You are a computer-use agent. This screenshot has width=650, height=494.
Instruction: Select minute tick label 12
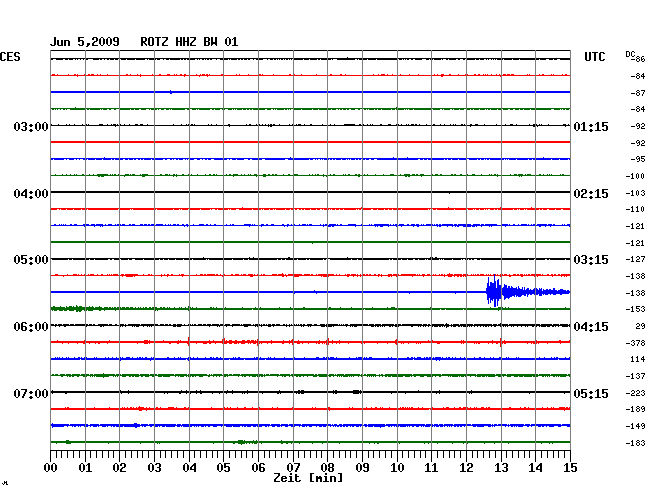click(466, 467)
